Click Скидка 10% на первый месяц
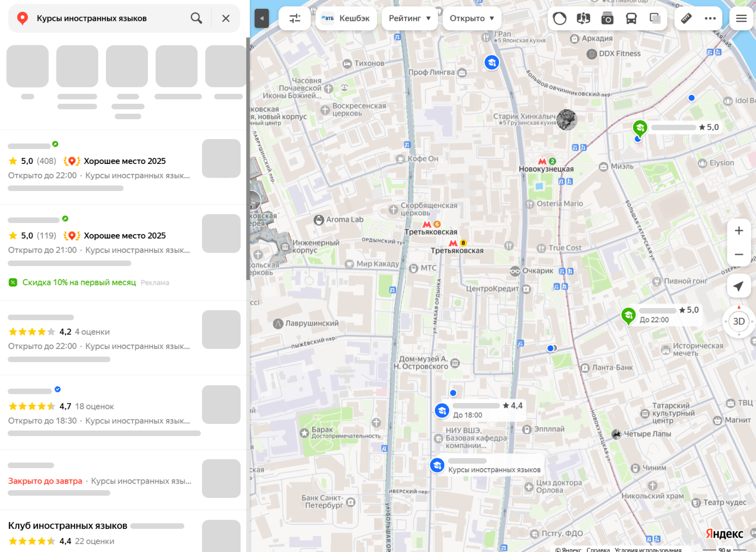 coord(79,282)
